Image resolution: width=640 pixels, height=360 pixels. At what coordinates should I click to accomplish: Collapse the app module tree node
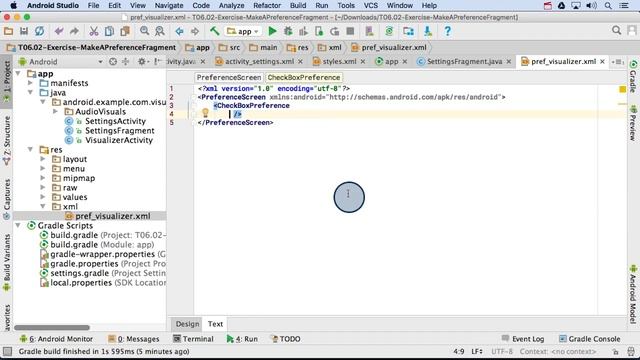[x=18, y=73]
